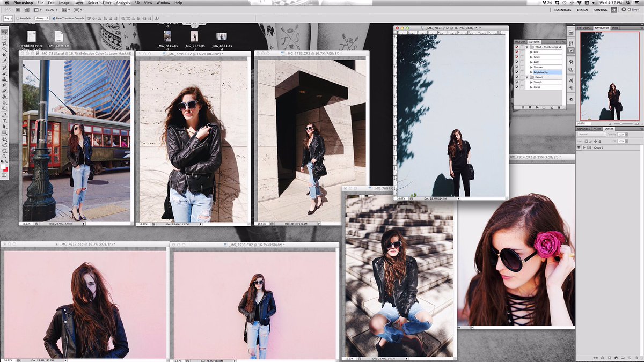Select the Path Selection tool
Viewport: 644px width, 362px height.
pyautogui.click(x=4, y=127)
